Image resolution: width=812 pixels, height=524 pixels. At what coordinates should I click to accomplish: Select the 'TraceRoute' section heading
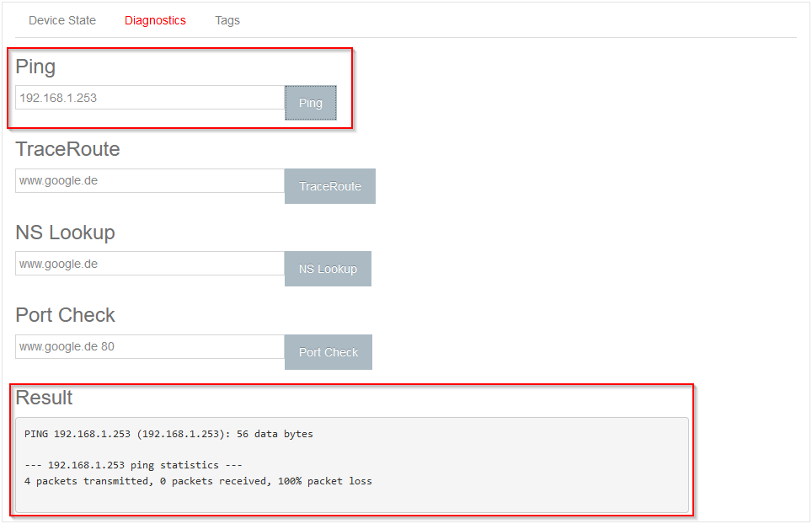[68, 149]
